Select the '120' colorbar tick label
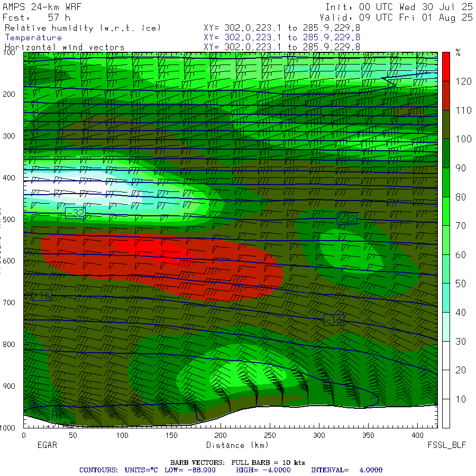This screenshot has height=476, width=476. coord(463,81)
